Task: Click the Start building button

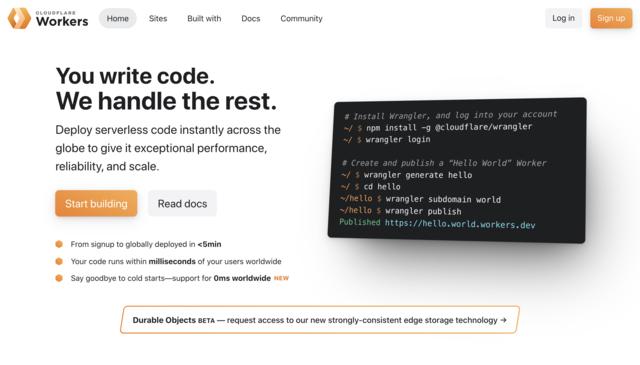Action: coord(96,203)
